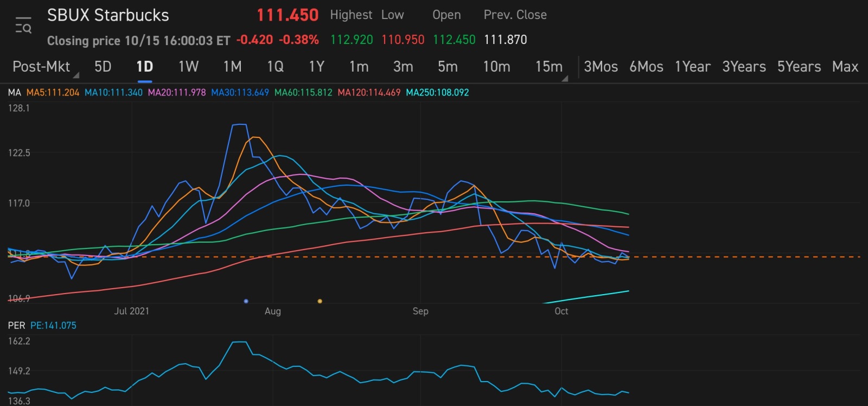Viewport: 868px width, 406px height.
Task: Open MA indicator settings label
Action: (x=14, y=92)
